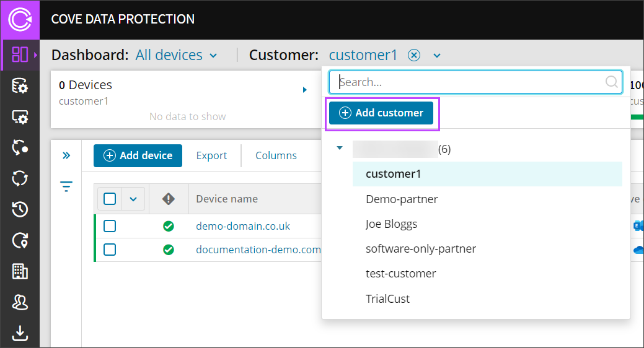Image resolution: width=644 pixels, height=348 pixels.
Task: Open the backup settings database icon in the sidebar
Action: click(x=20, y=86)
